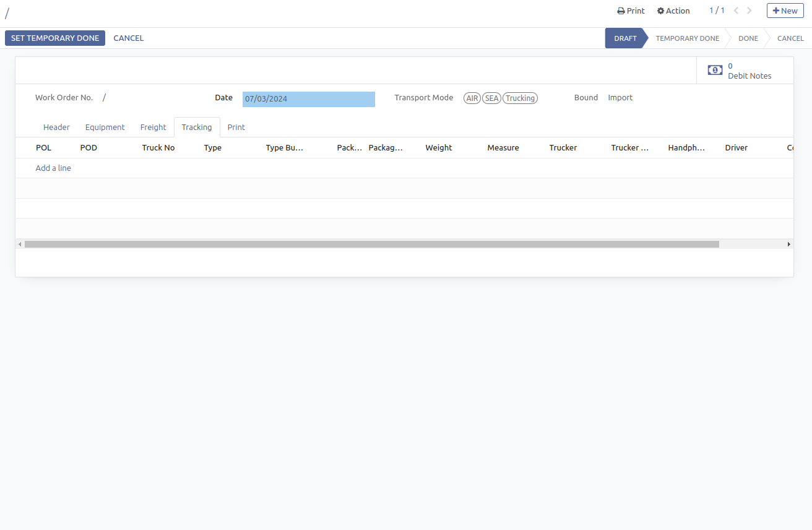Select the SEA transport mode
812x530 pixels.
[491, 98]
